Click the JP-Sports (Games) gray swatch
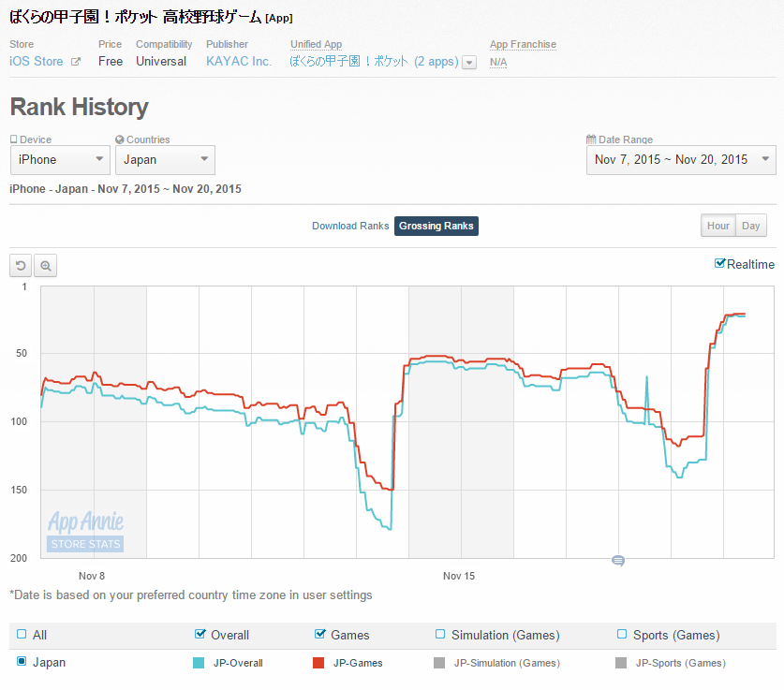The image size is (784, 690). point(621,663)
